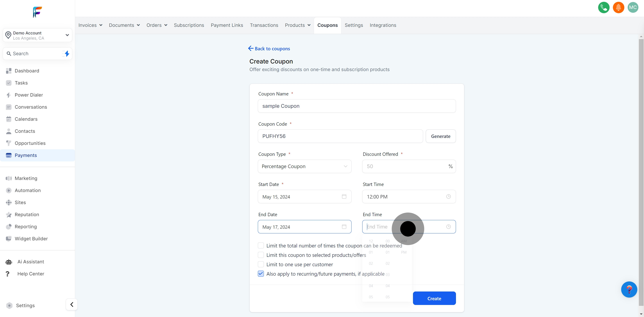Click the Discount Offered input field
This screenshot has height=317, width=644.
[x=405, y=166]
